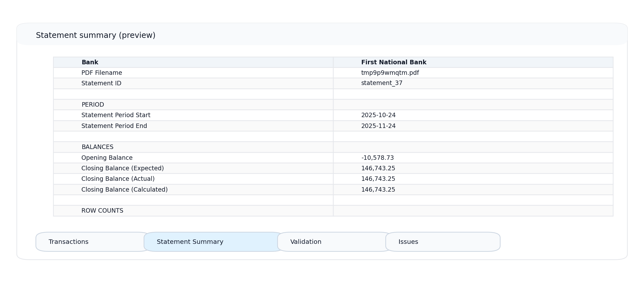Image resolution: width=644 pixels, height=283 pixels.
Task: Select the 'PDF Filename' label cell
Action: (193, 73)
